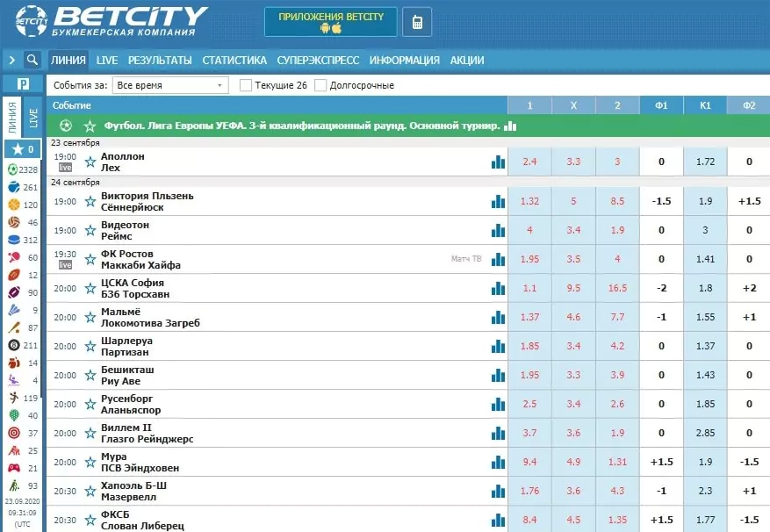770x532 pixels.
Task: Select the football sport icon with 2328
Action: click(x=13, y=169)
